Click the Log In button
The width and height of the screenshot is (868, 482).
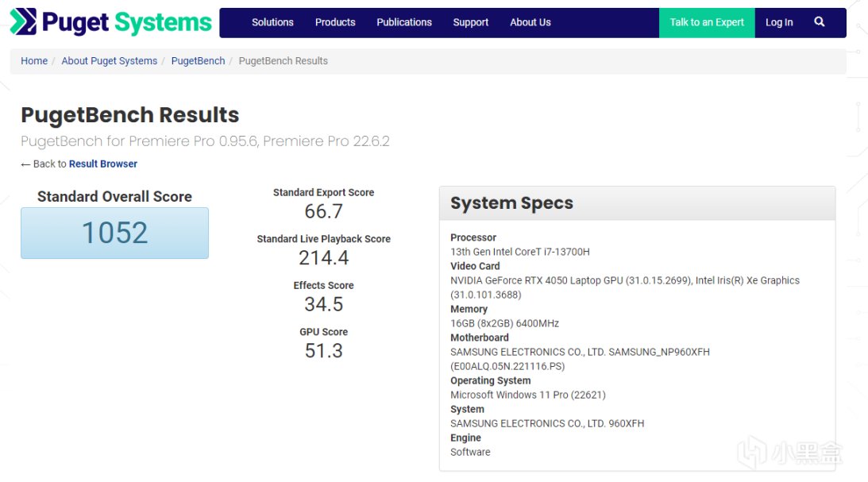click(x=779, y=22)
